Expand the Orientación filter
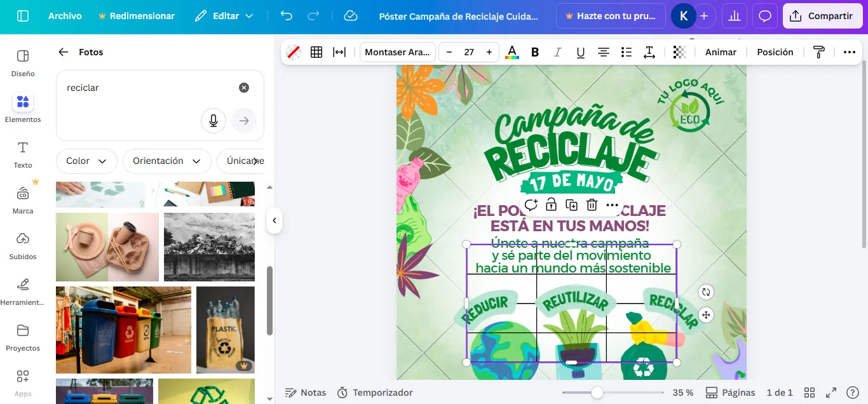 coord(166,161)
